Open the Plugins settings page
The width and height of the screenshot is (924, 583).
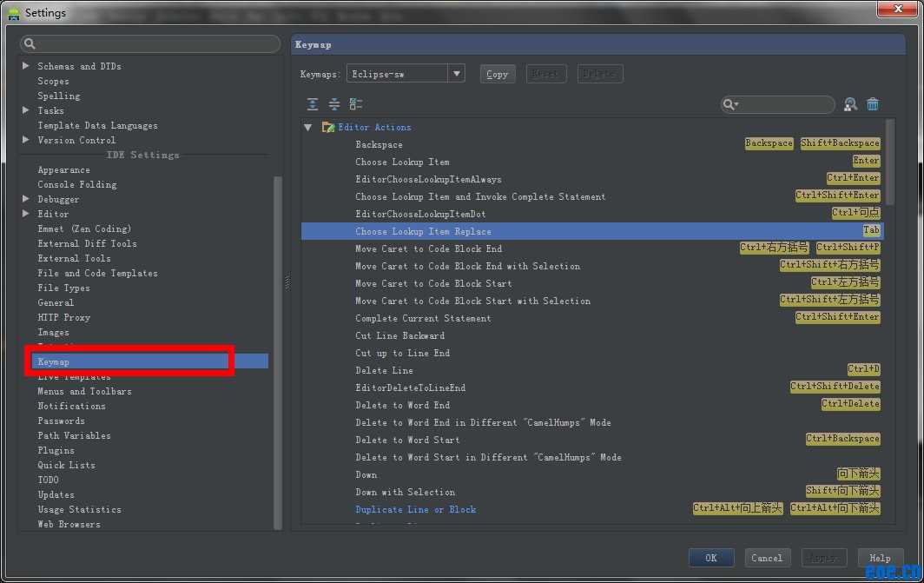[56, 450]
